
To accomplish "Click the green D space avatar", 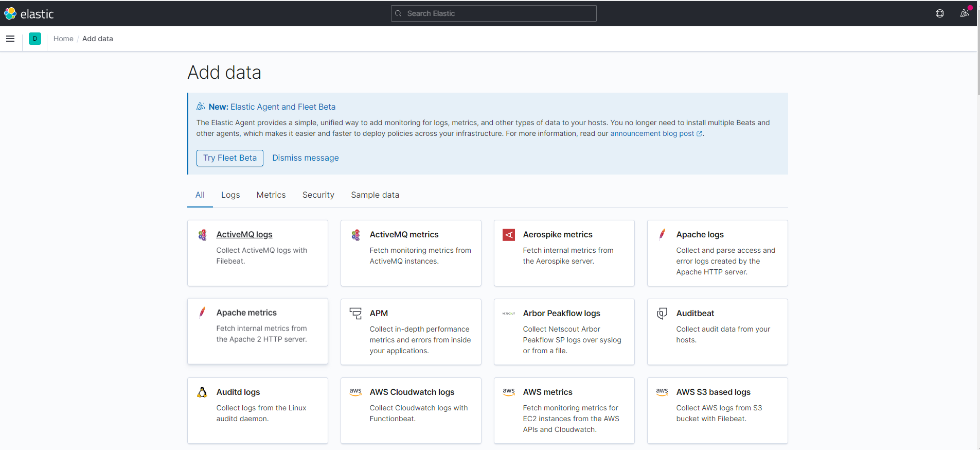I will (x=35, y=39).
